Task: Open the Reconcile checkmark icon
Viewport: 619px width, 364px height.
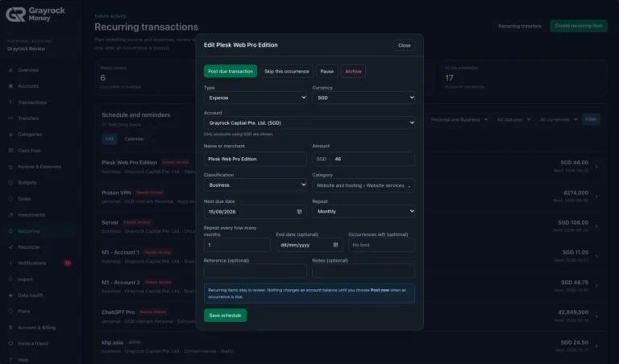Action: (x=10, y=247)
